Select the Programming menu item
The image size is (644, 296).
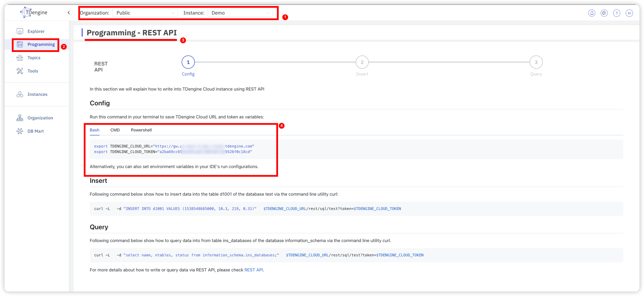pos(41,44)
